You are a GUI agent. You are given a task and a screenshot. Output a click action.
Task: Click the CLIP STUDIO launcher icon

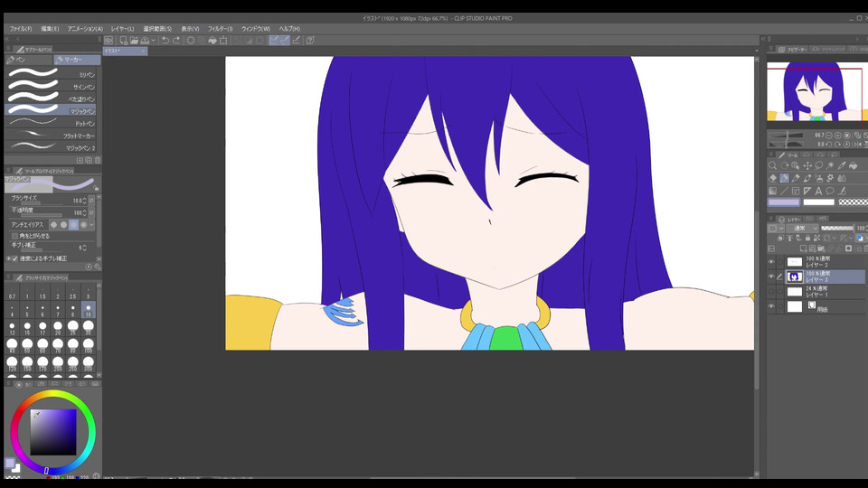point(108,41)
